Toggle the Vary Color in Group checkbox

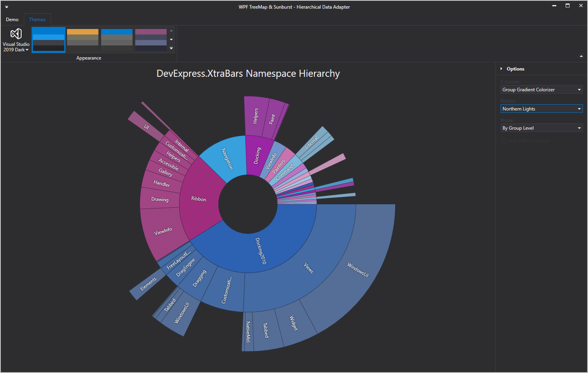[x=503, y=140]
